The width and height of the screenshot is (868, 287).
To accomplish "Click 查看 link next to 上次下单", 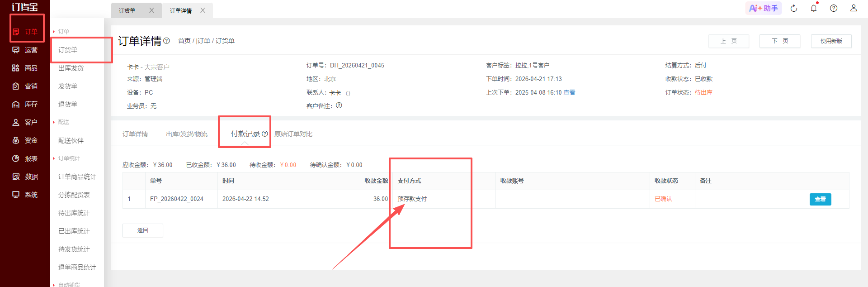I will click(569, 92).
